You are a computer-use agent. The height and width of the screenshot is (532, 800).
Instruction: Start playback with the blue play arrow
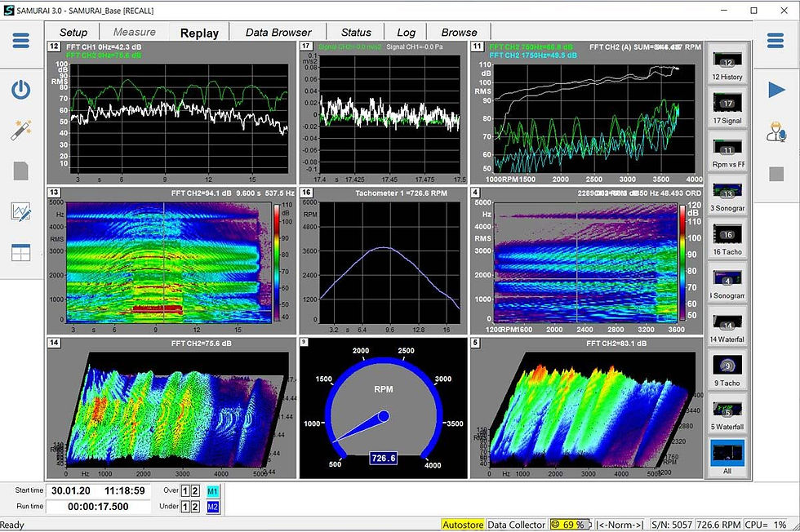pos(777,90)
